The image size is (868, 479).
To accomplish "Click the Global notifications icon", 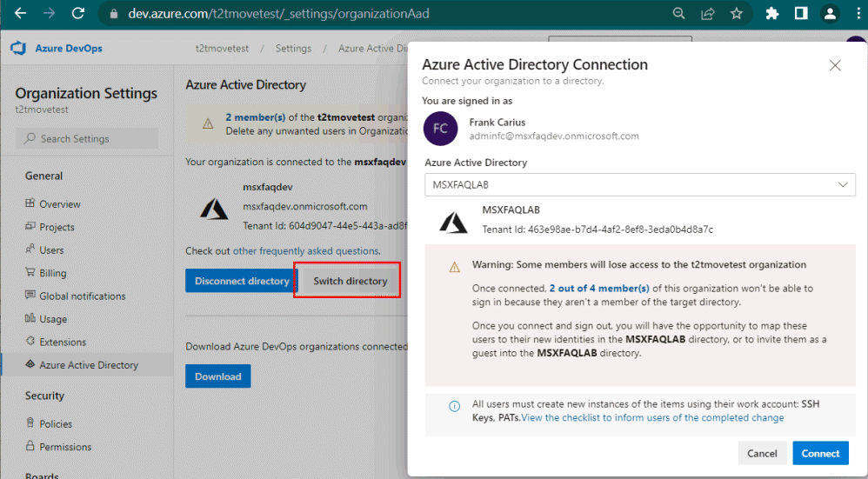I will tap(30, 296).
